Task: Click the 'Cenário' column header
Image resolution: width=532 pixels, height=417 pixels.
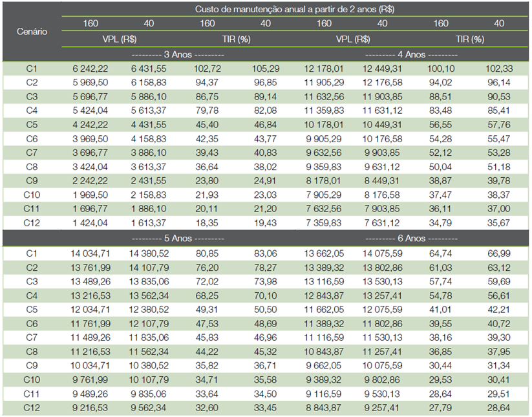Action: (32, 32)
